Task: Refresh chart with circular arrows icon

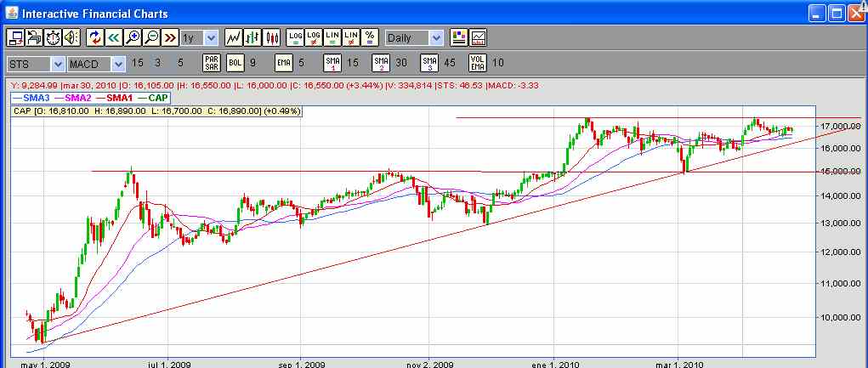Action: 95,37
